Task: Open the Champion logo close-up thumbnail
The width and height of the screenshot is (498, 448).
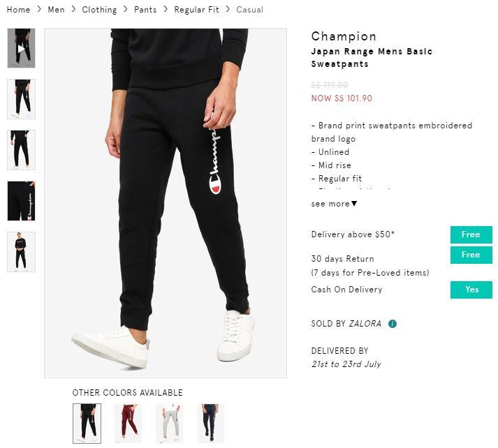Action: [21, 201]
